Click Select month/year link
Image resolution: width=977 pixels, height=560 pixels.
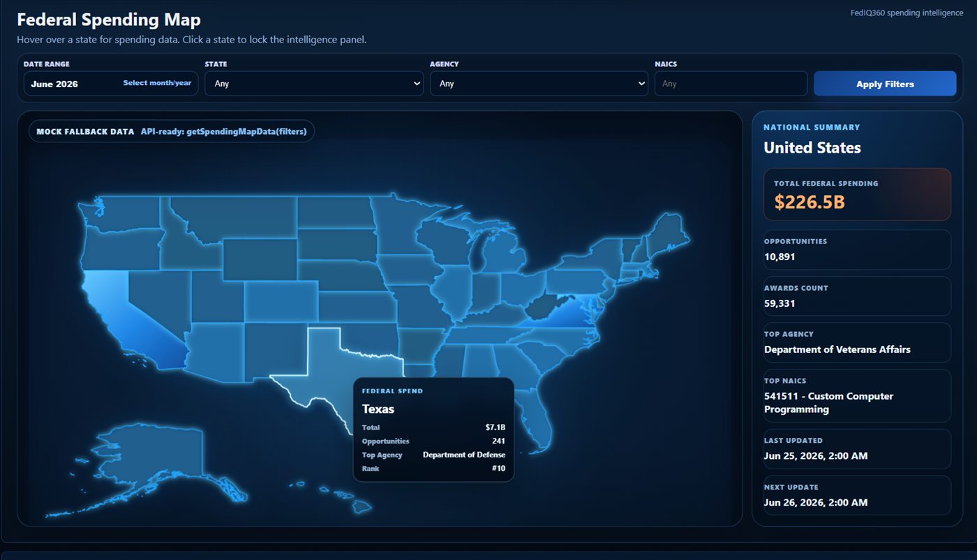pos(157,83)
